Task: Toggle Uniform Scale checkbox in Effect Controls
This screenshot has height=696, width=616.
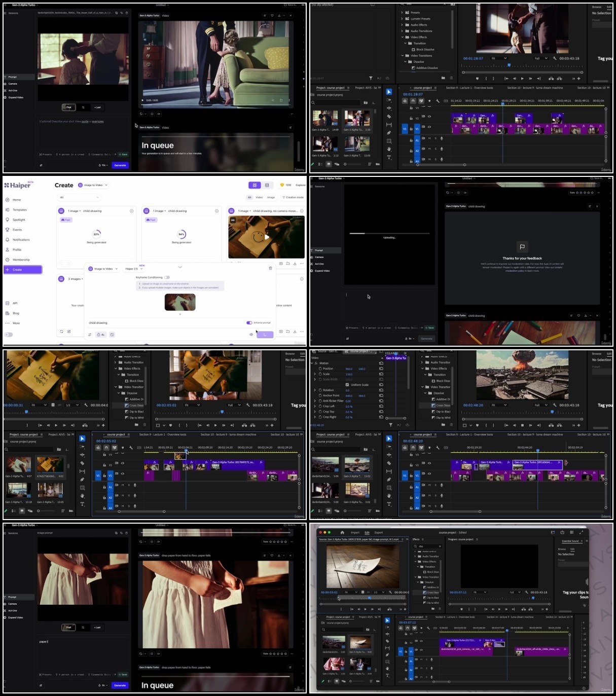Action: coord(347,385)
